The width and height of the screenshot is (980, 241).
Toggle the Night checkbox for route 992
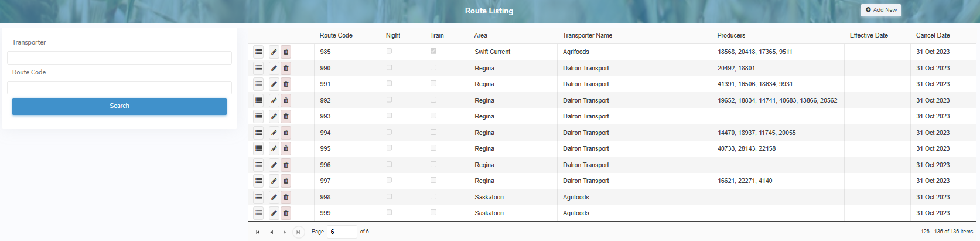[390, 100]
